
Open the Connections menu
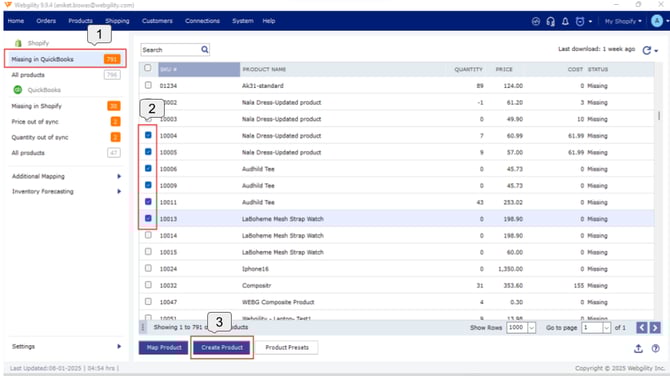[202, 21]
